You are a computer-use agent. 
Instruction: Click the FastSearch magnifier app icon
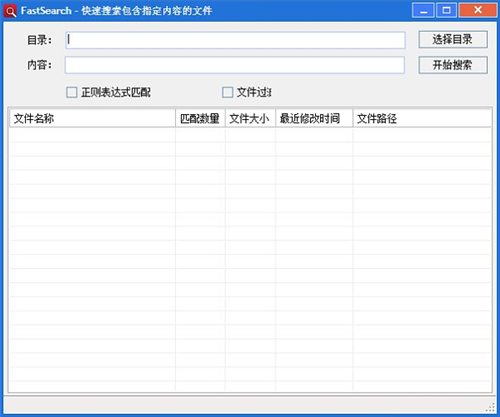click(x=10, y=11)
